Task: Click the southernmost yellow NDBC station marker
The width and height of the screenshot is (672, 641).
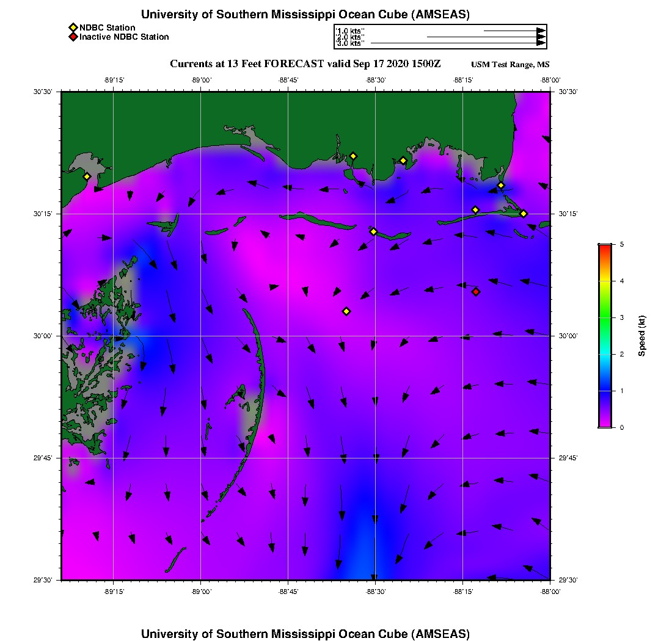Action: tap(346, 311)
